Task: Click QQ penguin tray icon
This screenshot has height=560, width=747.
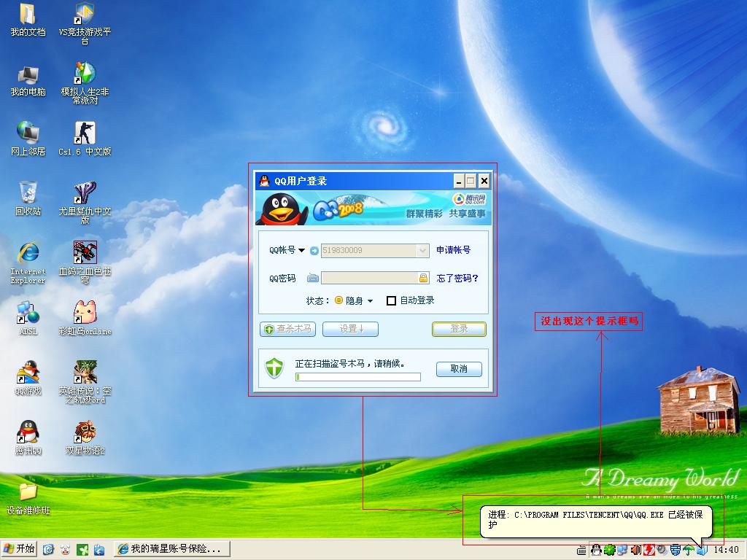Action: [595, 550]
